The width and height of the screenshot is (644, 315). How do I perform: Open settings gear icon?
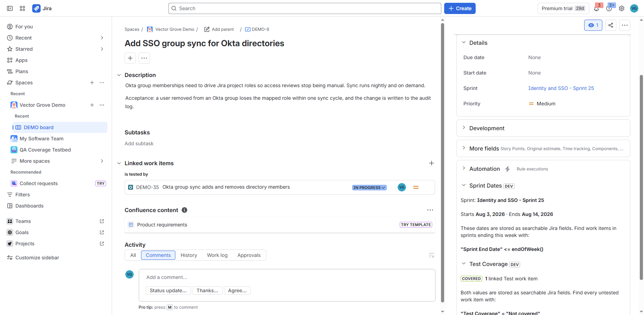pyautogui.click(x=622, y=8)
